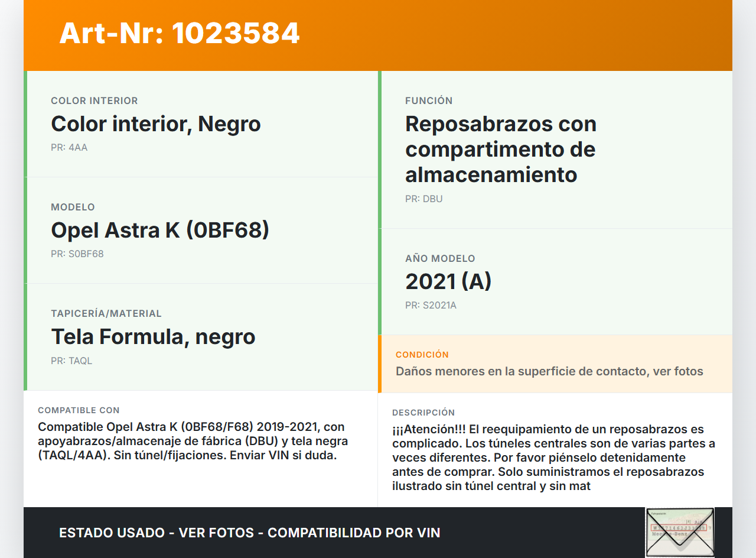Click the PR: DBU code
Image resolution: width=756 pixels, height=558 pixels.
423,199
